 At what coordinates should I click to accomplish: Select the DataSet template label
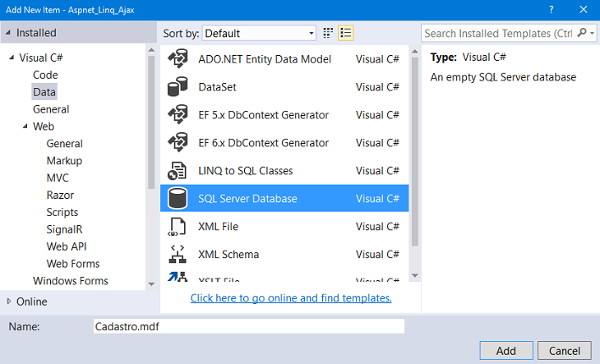pos(217,87)
